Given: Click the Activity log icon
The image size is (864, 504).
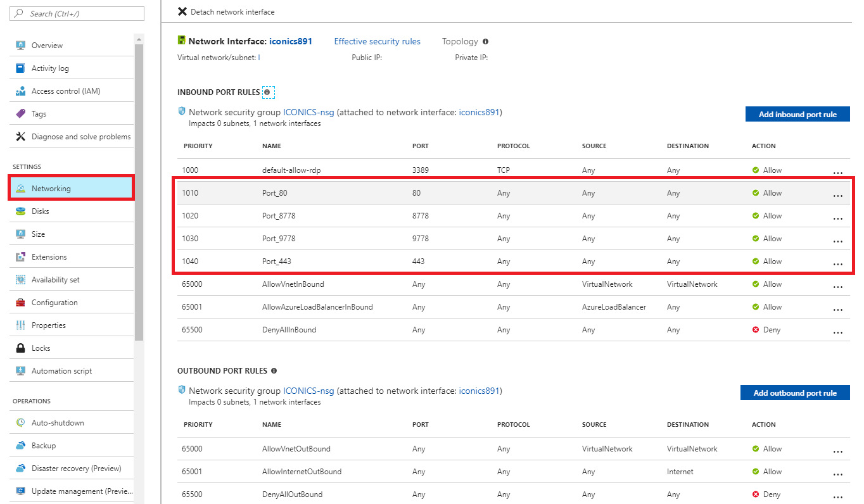Looking at the screenshot, I should pyautogui.click(x=20, y=68).
